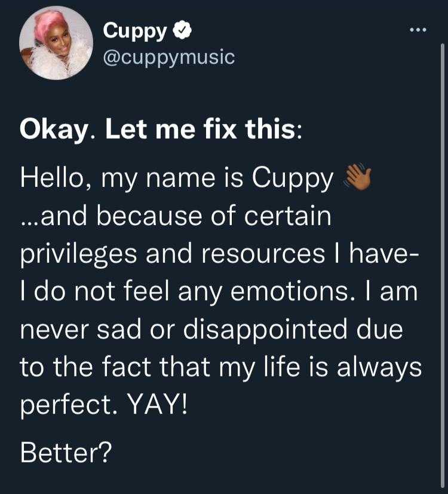
Task: Click the line '...and because of certain'
Action: (x=176, y=216)
